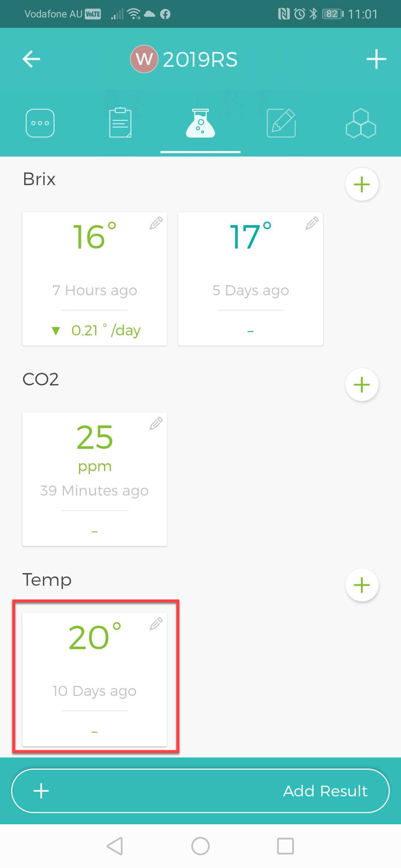Screen dimensions: 401x868
Task: Open the 5 Days ago Brix card
Action: pos(251,279)
